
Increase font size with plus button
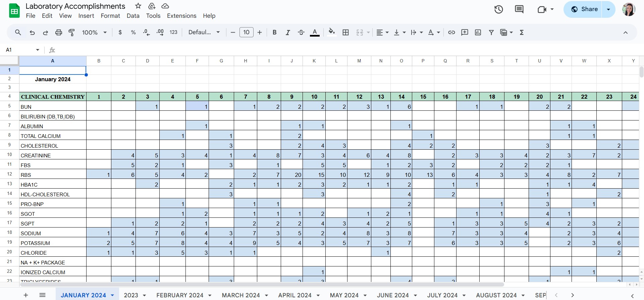point(260,33)
